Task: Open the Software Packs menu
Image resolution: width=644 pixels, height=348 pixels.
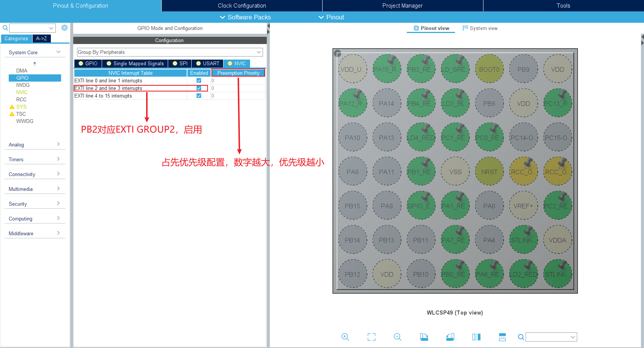Action: [x=245, y=17]
